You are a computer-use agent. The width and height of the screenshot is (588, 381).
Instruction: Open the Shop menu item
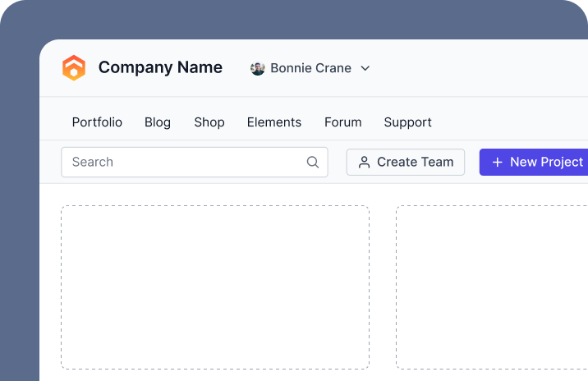pos(209,122)
